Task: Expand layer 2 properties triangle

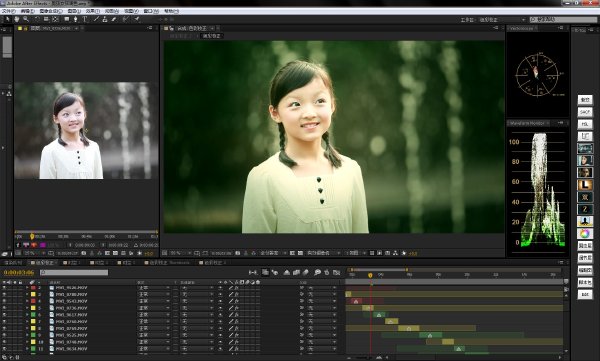Action: point(27,287)
